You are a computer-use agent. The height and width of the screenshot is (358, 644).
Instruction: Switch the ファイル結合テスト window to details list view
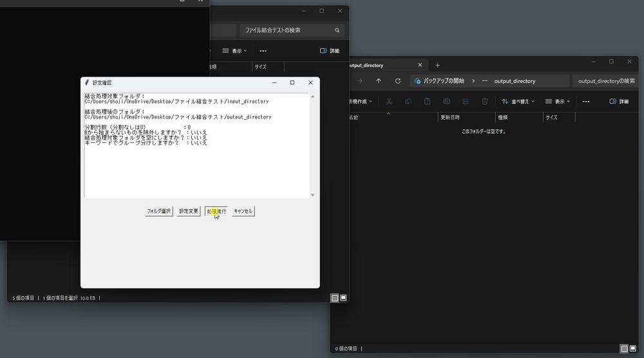click(335, 298)
